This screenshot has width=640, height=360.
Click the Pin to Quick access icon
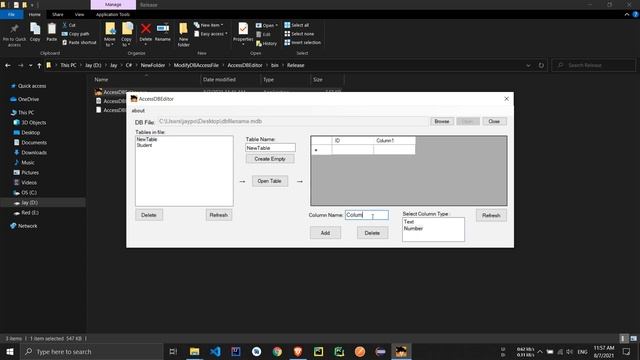coord(14,29)
